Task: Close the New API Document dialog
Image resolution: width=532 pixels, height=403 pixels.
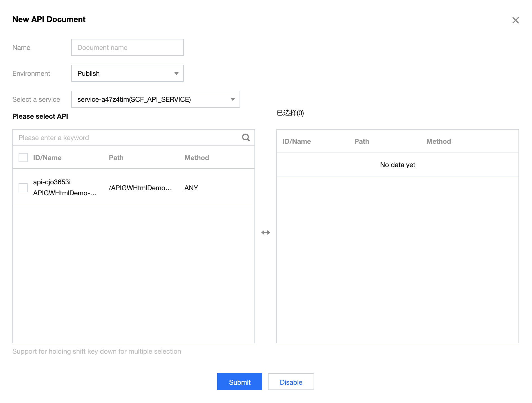Action: point(515,20)
